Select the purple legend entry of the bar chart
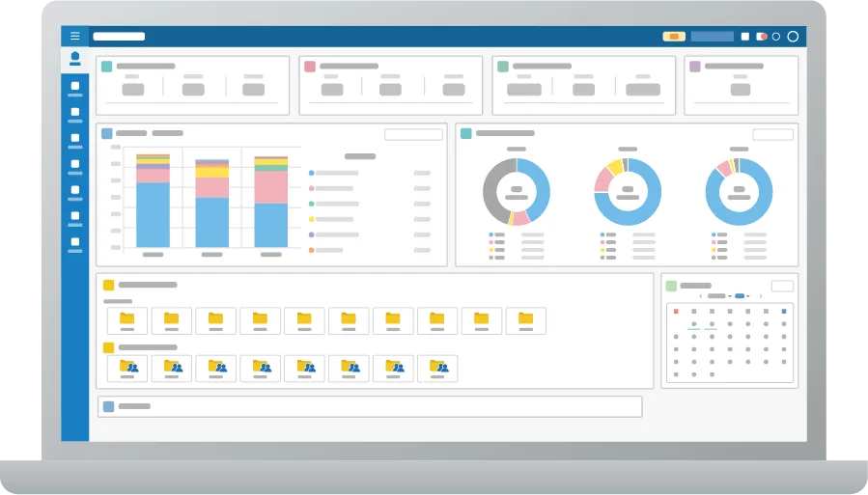Viewport: 868px width, 495px height. pyautogui.click(x=334, y=235)
